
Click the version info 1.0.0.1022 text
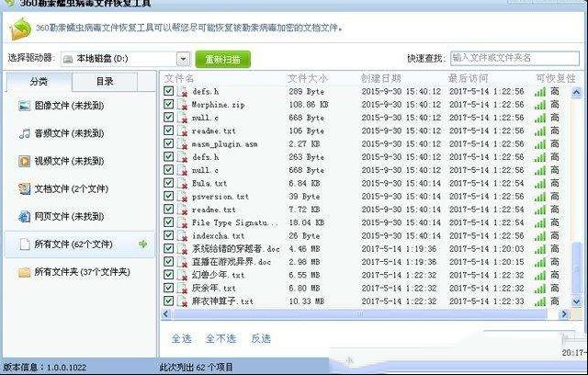coord(45,367)
